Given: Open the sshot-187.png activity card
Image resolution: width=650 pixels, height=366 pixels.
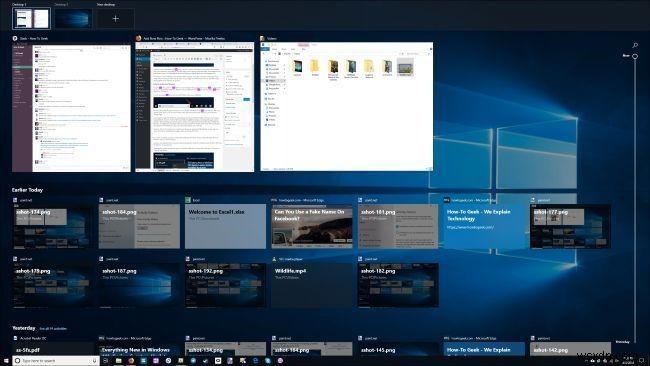Looking at the screenshot, I should (x=139, y=285).
